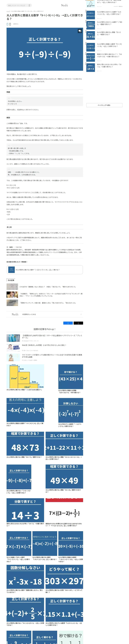This screenshot has width=129, height=644.
Task: Open the x²−3x−18 因数分解 card
Action: click(25, 579)
